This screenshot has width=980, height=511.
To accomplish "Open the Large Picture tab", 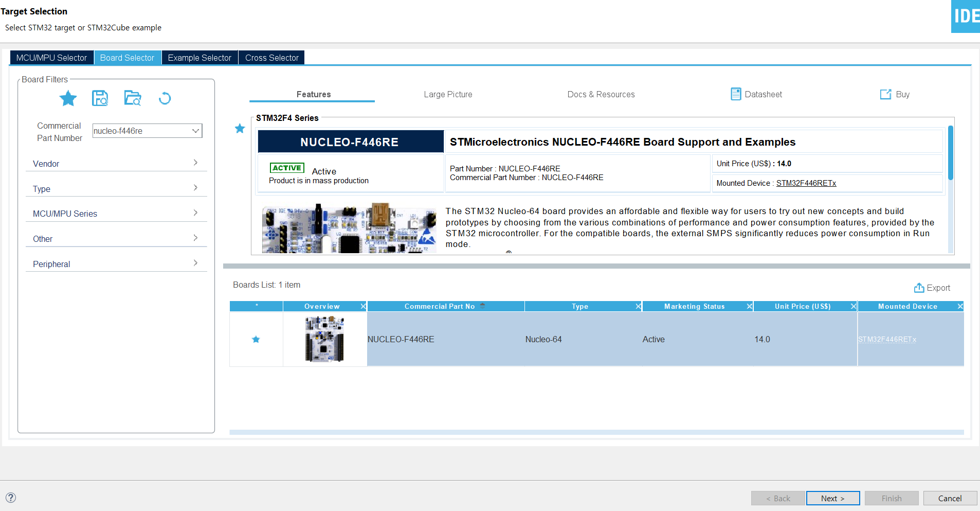I will tap(448, 94).
